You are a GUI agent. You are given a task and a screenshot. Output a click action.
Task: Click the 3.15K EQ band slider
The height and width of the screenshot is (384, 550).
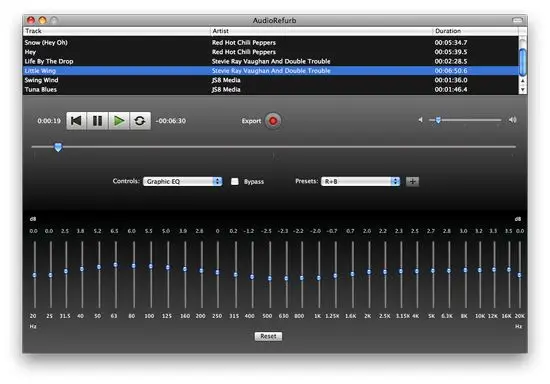(x=401, y=275)
